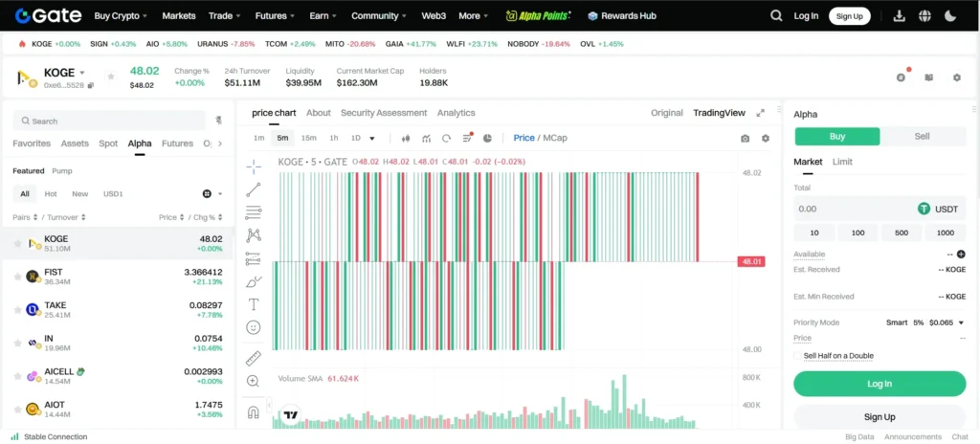Expand the chart to fullscreen
980x444 pixels.
pos(761,113)
